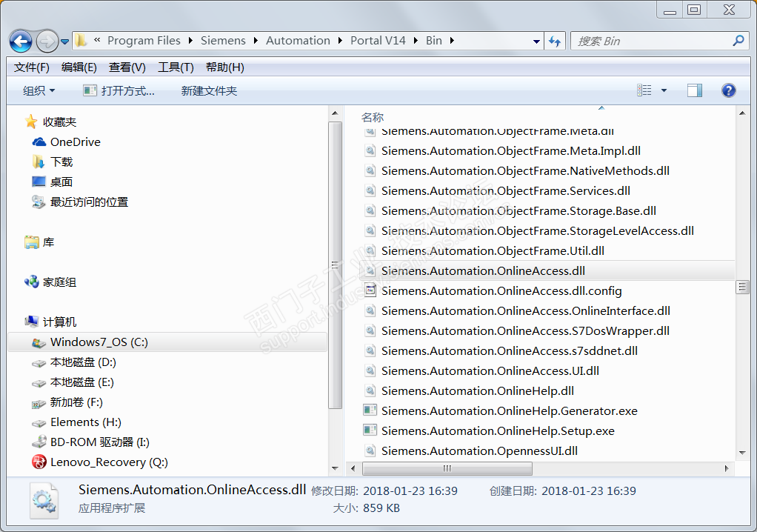Click icon of Siemens.Automation.OnlineHelp.Generator.exe
Screen dimensions: 757x532
coord(370,410)
